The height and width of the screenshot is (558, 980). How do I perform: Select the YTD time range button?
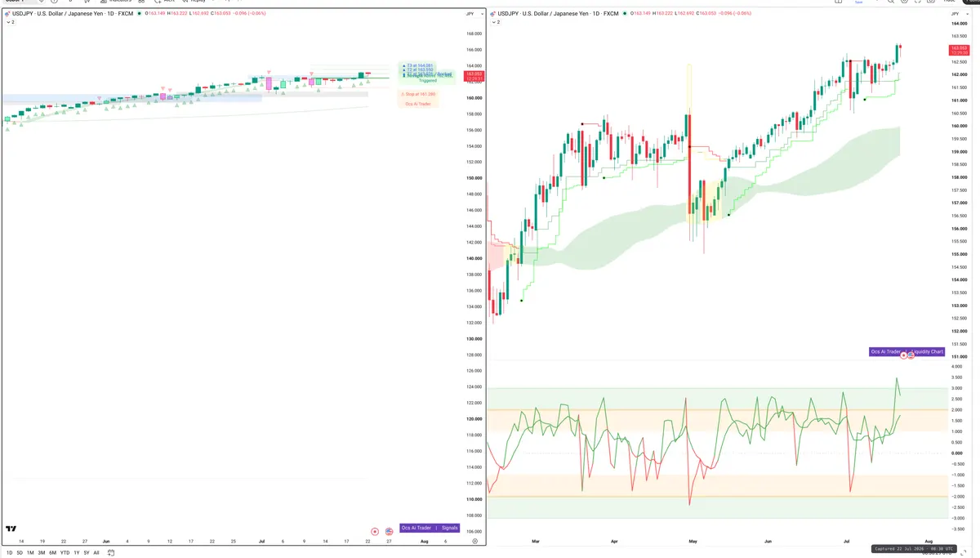click(x=65, y=553)
